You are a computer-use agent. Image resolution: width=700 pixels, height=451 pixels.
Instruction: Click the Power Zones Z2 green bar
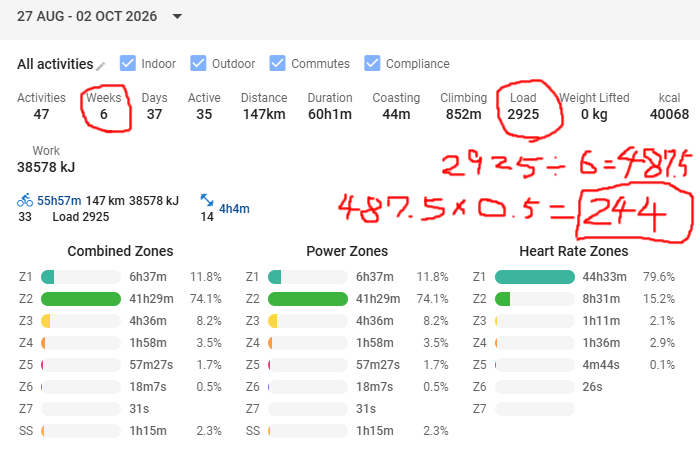(x=308, y=299)
